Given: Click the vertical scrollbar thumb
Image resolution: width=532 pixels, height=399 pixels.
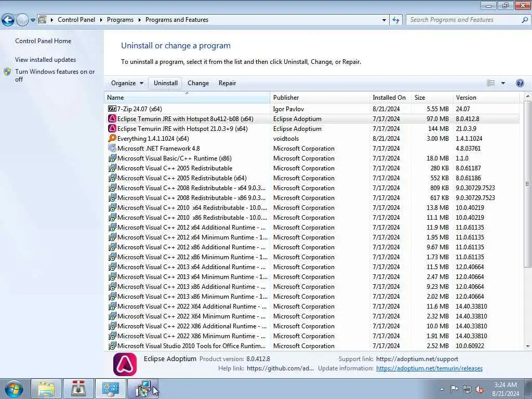Looking at the screenshot, I should pyautogui.click(x=528, y=184).
